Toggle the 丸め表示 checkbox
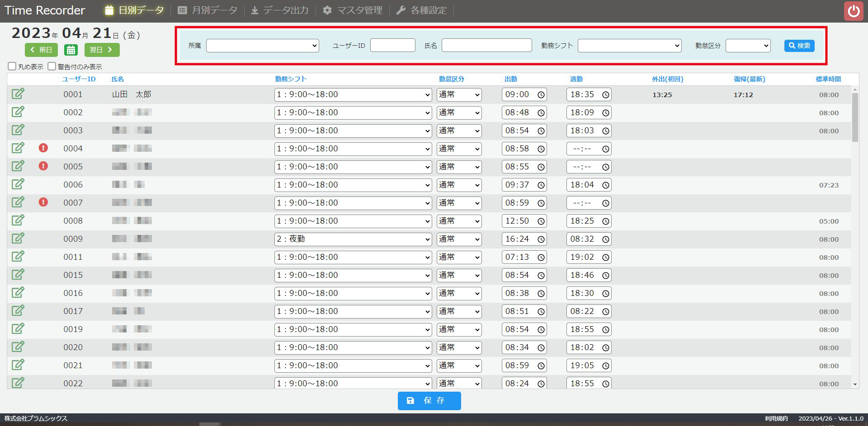The width and height of the screenshot is (868, 426). 12,66
